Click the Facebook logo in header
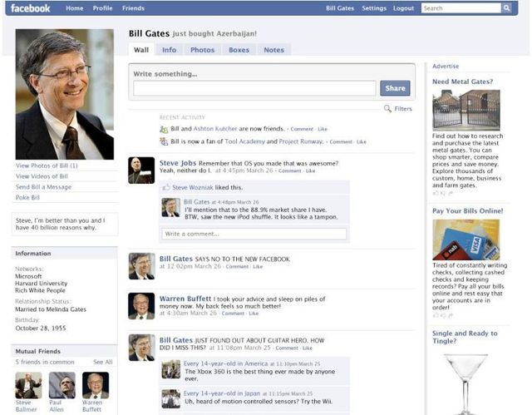This screenshot has height=415, width=532. 31,8
